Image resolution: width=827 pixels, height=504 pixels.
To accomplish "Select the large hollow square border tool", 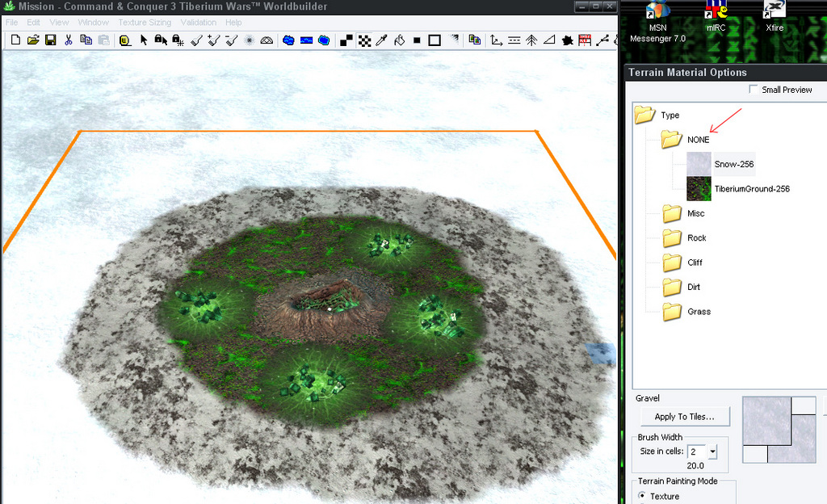I will pyautogui.click(x=434, y=40).
